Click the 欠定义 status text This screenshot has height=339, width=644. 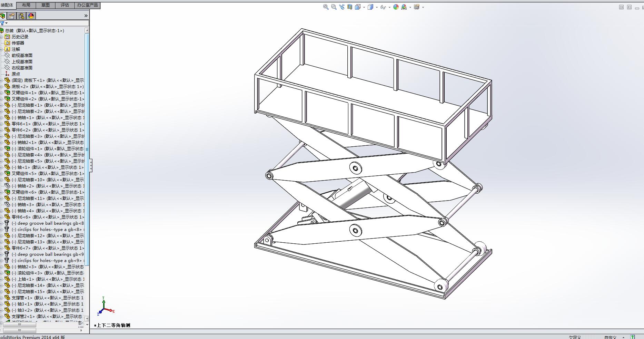pyautogui.click(x=575, y=337)
